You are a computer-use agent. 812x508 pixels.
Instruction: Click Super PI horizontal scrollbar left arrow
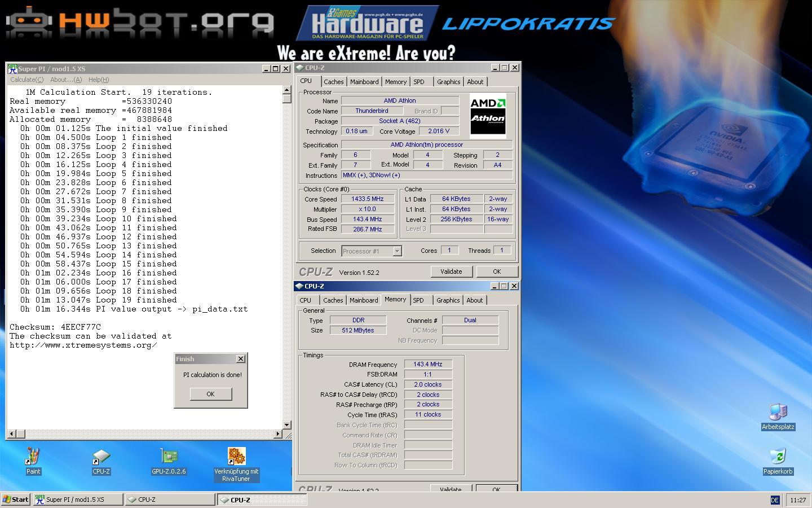coord(12,434)
